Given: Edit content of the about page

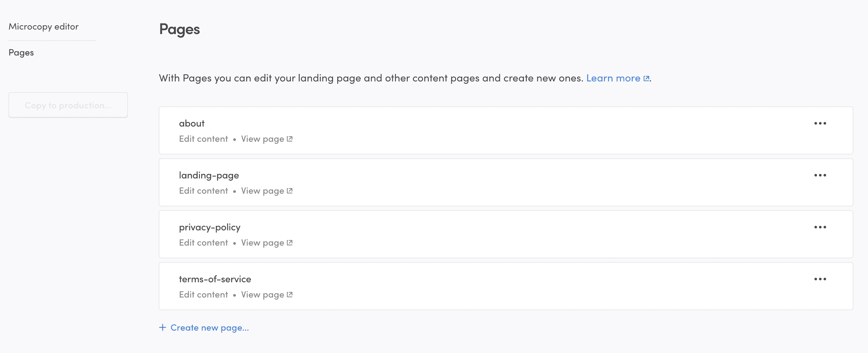Looking at the screenshot, I should [203, 139].
